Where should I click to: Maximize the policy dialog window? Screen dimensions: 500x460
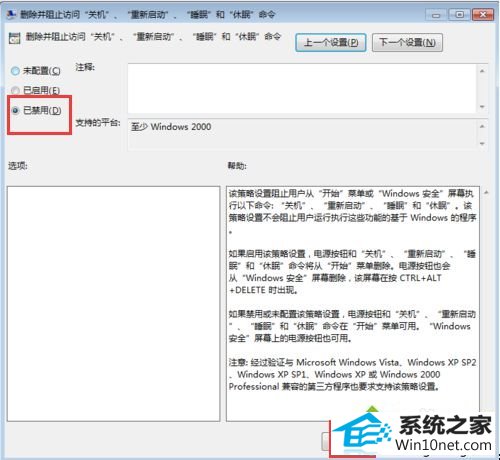tap(459, 15)
